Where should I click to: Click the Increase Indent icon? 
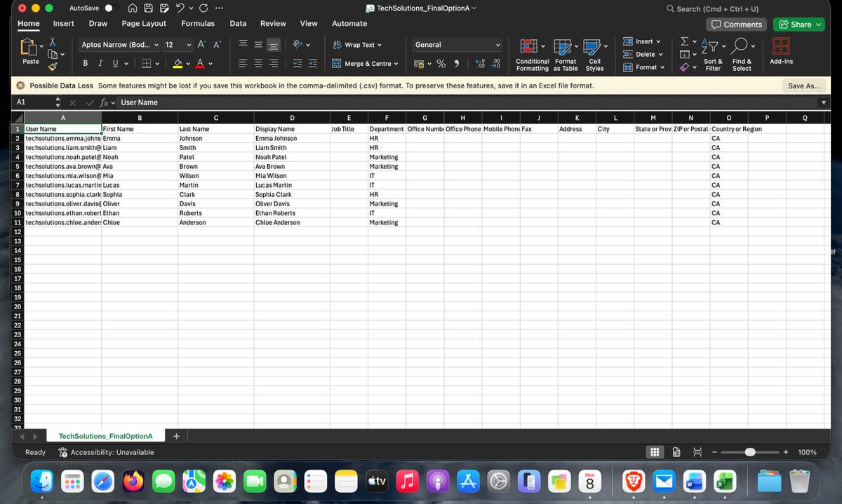click(x=313, y=63)
